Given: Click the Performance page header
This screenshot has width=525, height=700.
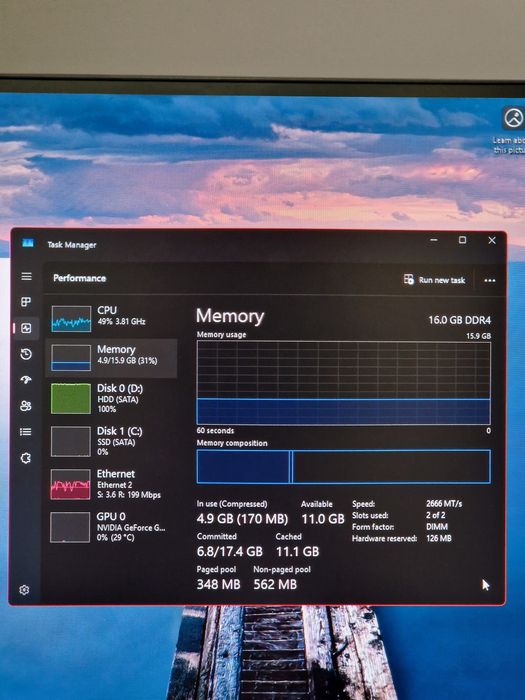Looking at the screenshot, I should (x=79, y=278).
